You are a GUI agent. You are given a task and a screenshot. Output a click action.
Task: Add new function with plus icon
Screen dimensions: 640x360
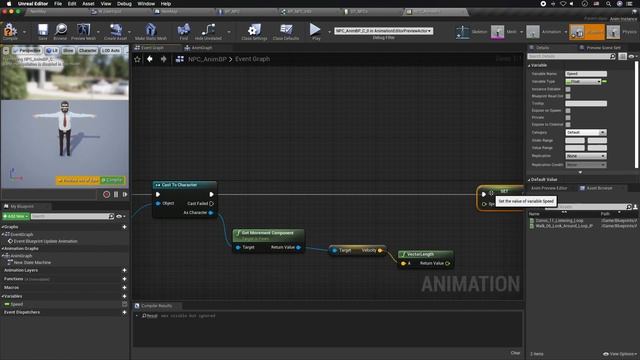pos(124,279)
